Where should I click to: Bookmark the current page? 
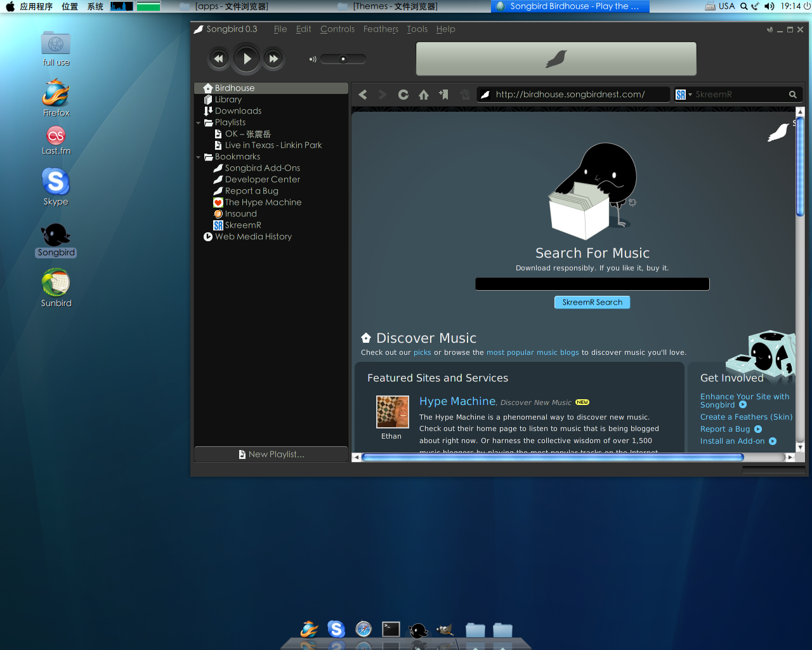click(x=444, y=95)
